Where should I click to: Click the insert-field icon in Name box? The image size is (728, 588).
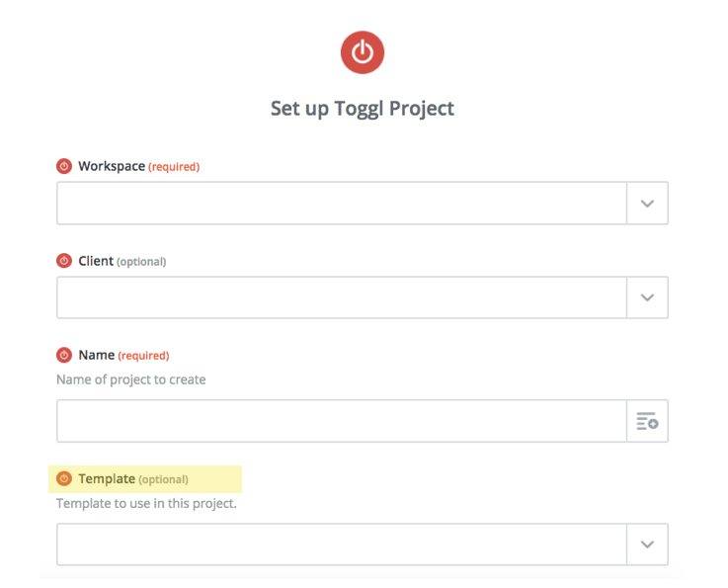tap(647, 422)
